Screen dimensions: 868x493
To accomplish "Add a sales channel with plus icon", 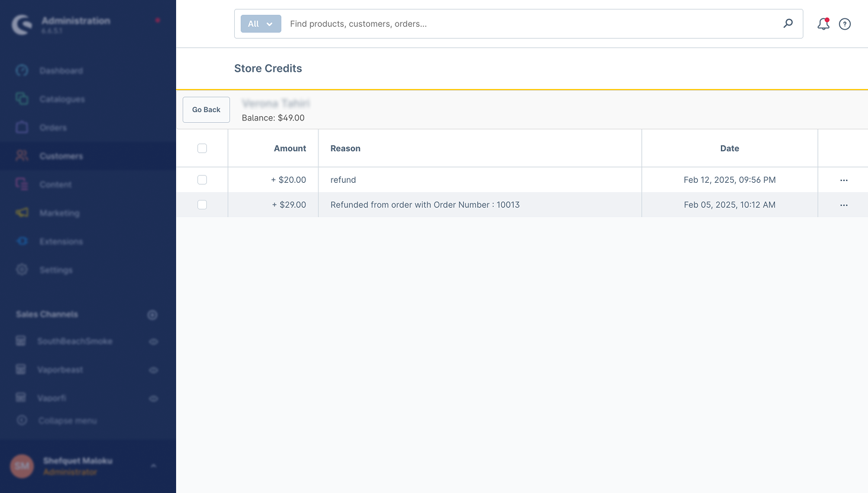I will pos(152,315).
